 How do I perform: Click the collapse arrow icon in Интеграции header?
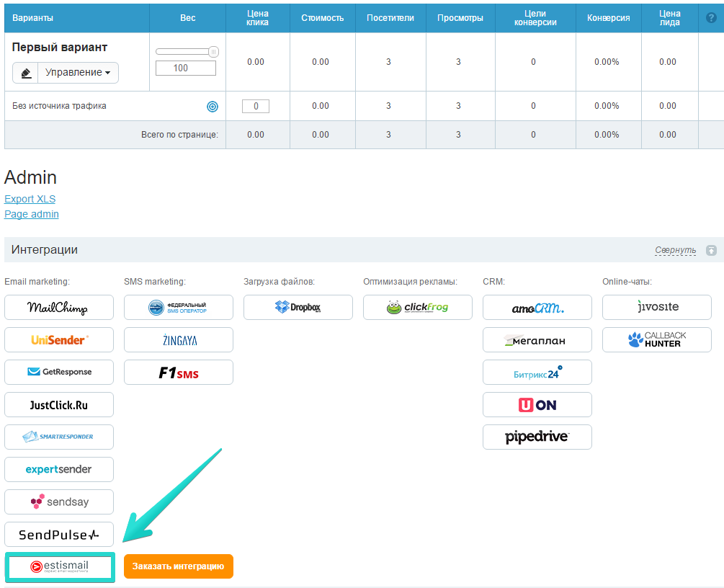point(711,250)
